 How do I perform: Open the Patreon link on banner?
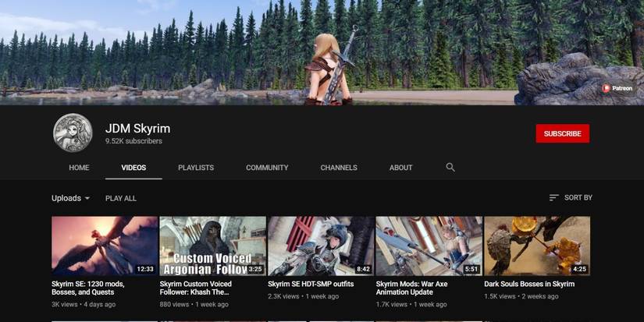[617, 88]
